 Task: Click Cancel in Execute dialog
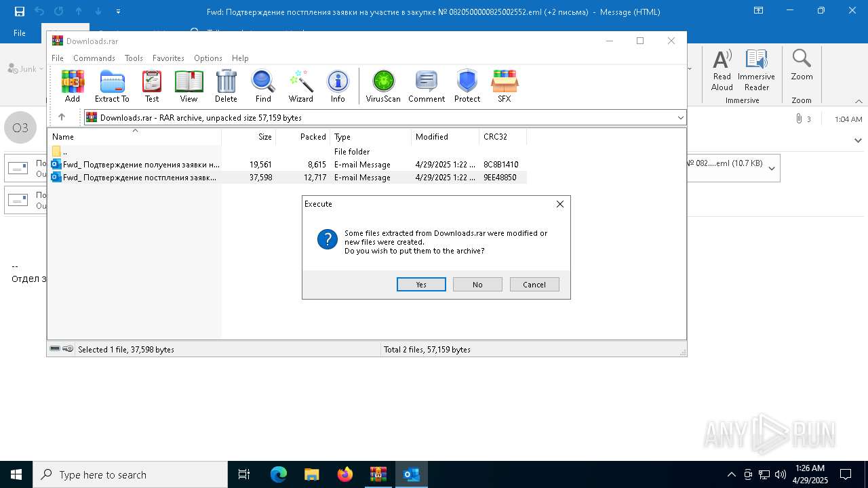534,285
